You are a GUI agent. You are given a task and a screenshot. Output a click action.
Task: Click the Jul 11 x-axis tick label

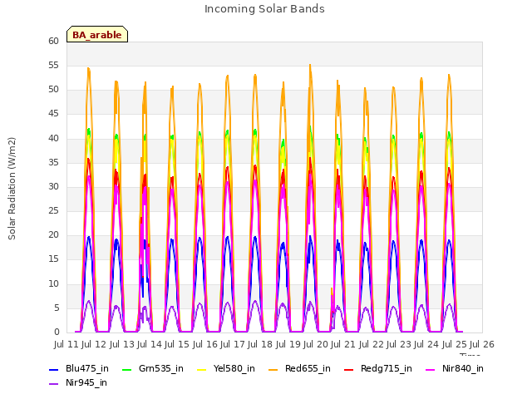point(66,344)
